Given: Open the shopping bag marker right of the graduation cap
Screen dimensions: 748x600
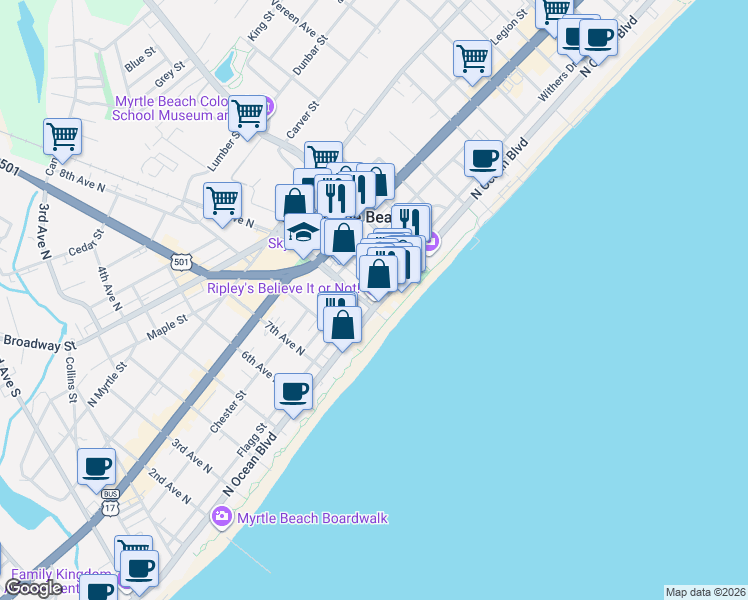Looking at the screenshot, I should 343,238.
